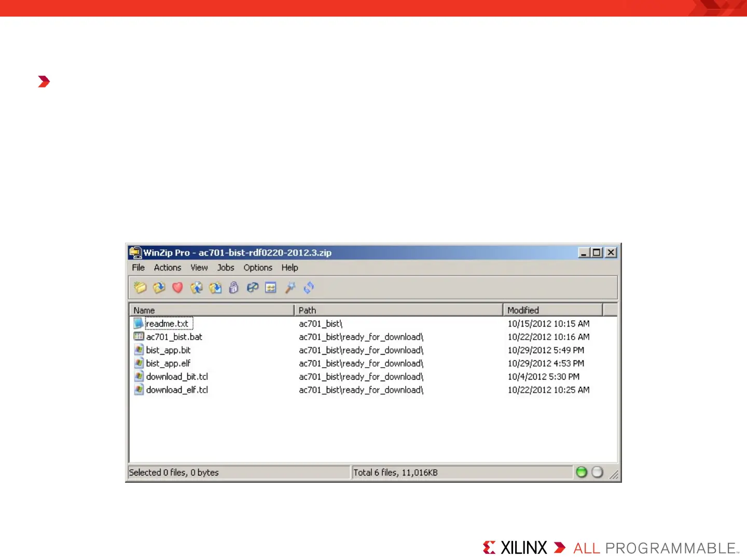Click the readme.txt file icon
This screenshot has height=560, width=747.
139,324
